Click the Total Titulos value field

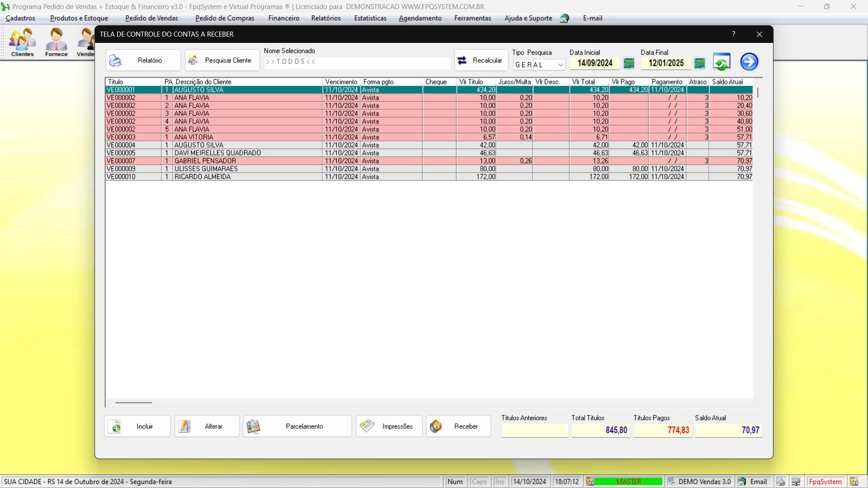tap(600, 430)
